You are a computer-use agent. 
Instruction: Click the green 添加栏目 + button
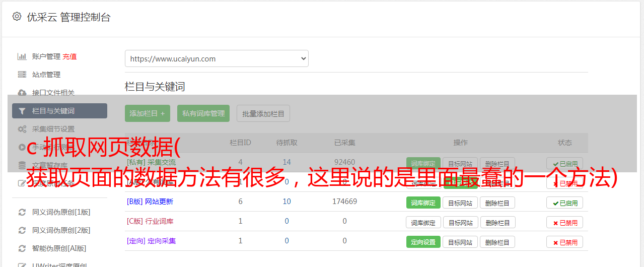[x=148, y=113]
